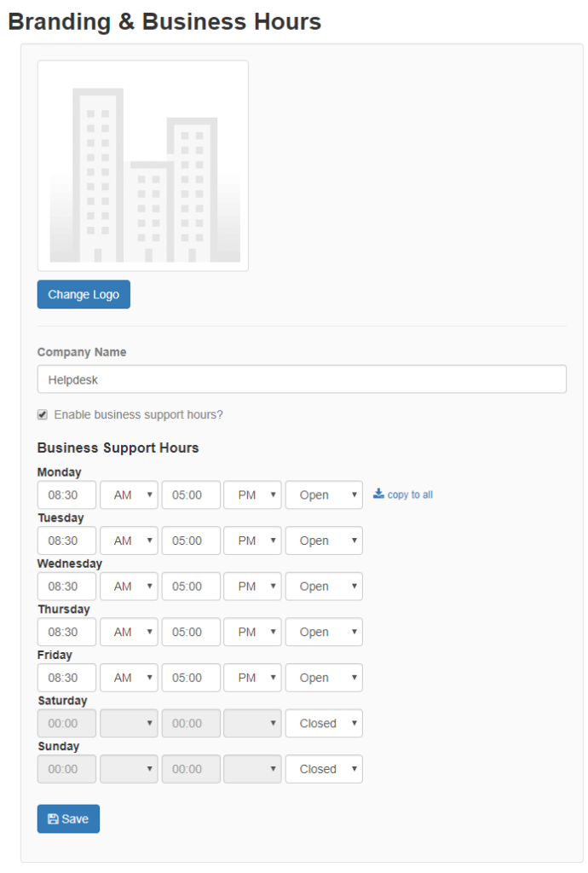Open Wednesday status dropdown
This screenshot has height=873, width=588.
324,587
